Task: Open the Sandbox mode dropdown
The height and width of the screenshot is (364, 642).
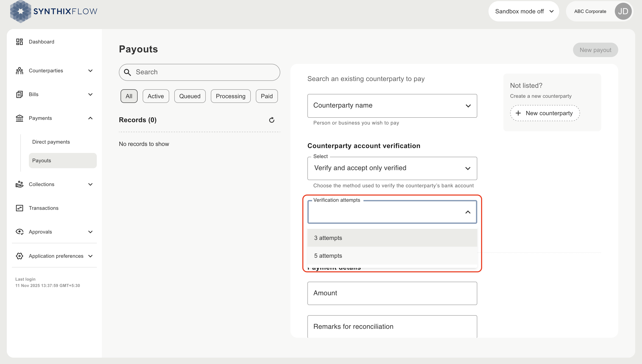Action: [524, 11]
